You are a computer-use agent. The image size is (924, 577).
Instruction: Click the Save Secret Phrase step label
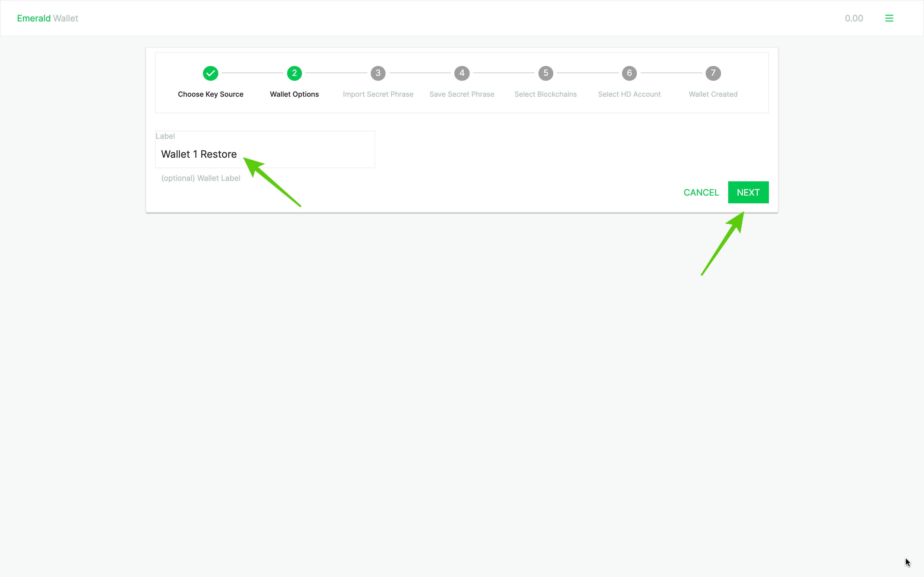click(x=462, y=94)
